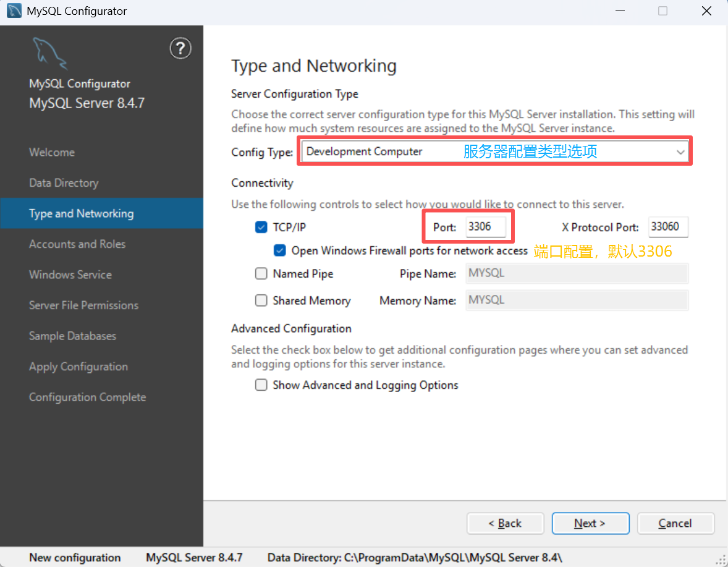
Task: Minimize the MySQL Configurator window
Action: coord(620,11)
